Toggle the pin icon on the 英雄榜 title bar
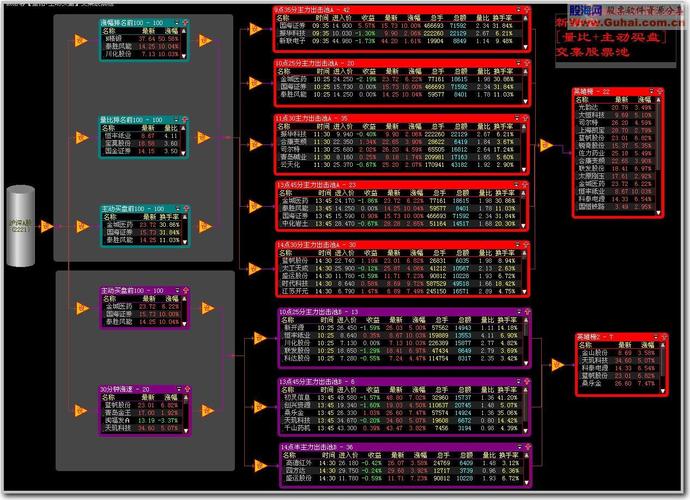The width and height of the screenshot is (690, 500). [x=660, y=91]
